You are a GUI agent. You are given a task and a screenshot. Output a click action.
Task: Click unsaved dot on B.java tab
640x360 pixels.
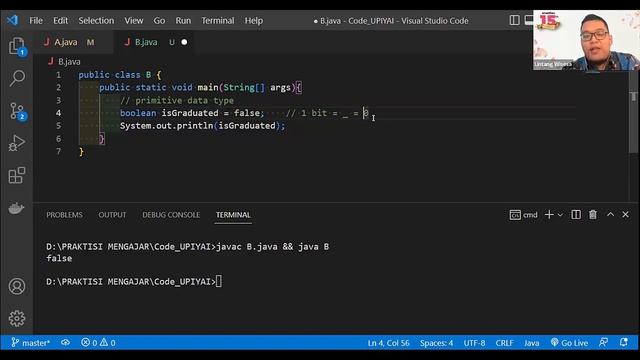(x=184, y=42)
